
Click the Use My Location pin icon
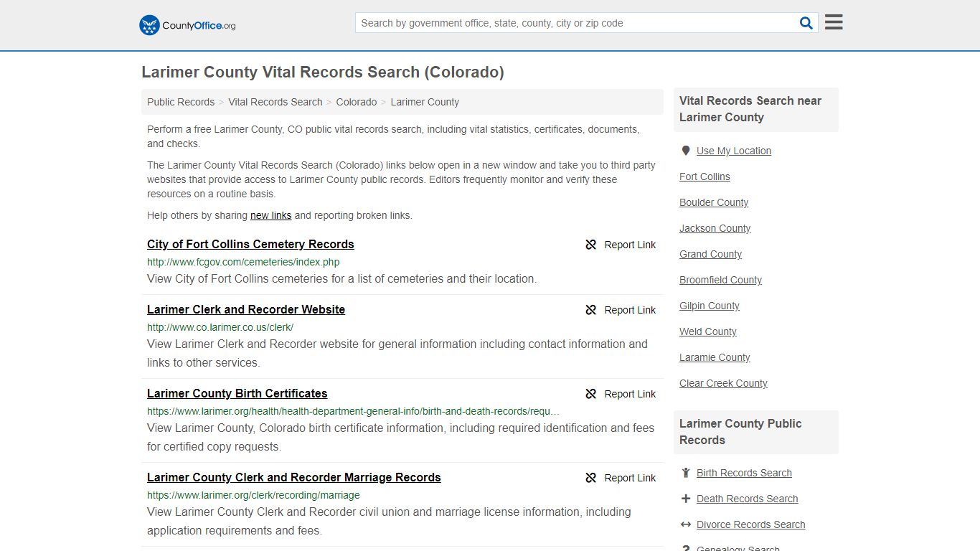click(686, 151)
